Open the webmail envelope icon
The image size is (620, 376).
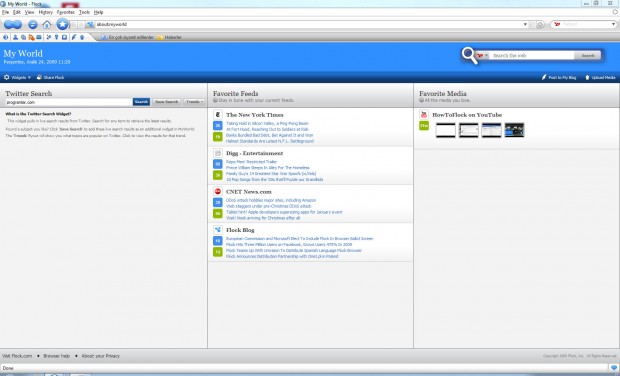[39, 37]
